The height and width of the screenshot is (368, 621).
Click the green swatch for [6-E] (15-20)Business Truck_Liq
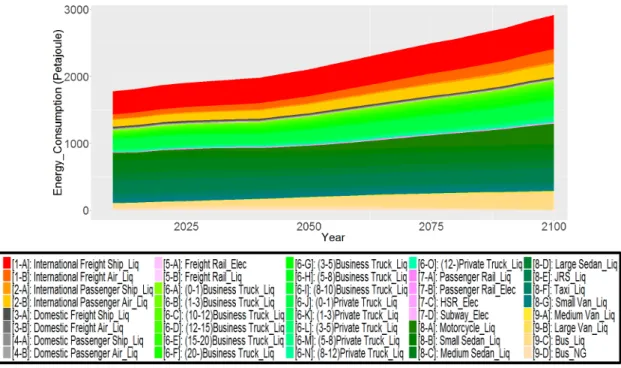click(x=158, y=340)
